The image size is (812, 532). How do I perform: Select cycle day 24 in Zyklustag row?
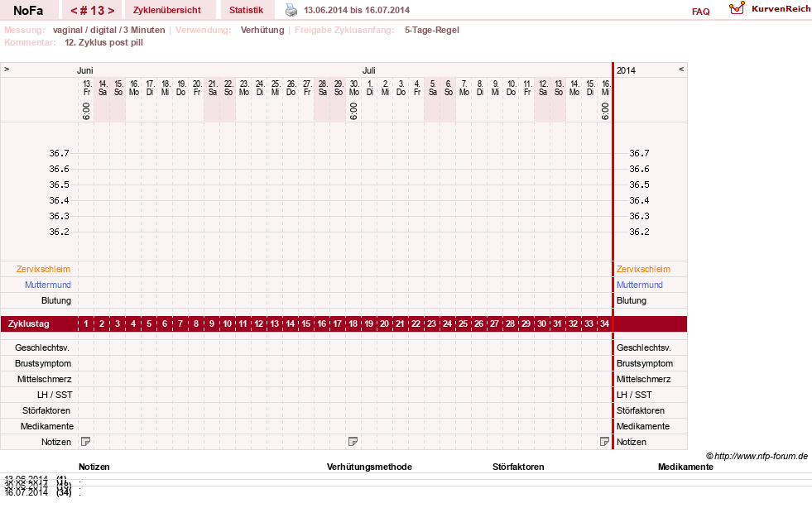(x=448, y=324)
